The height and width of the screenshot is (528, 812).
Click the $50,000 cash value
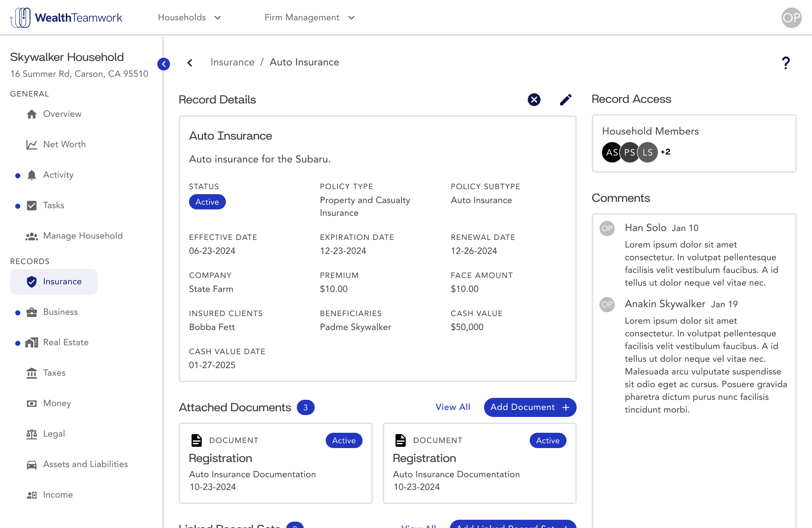coord(467,327)
